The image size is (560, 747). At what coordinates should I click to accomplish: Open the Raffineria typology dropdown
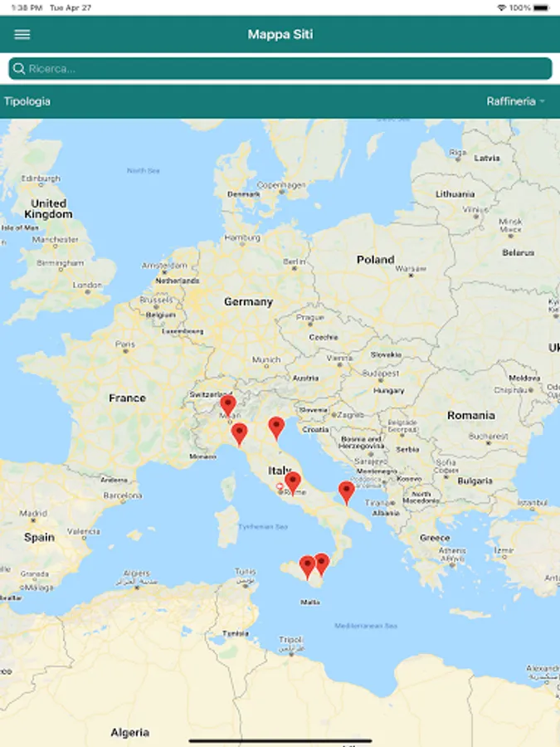tap(515, 101)
